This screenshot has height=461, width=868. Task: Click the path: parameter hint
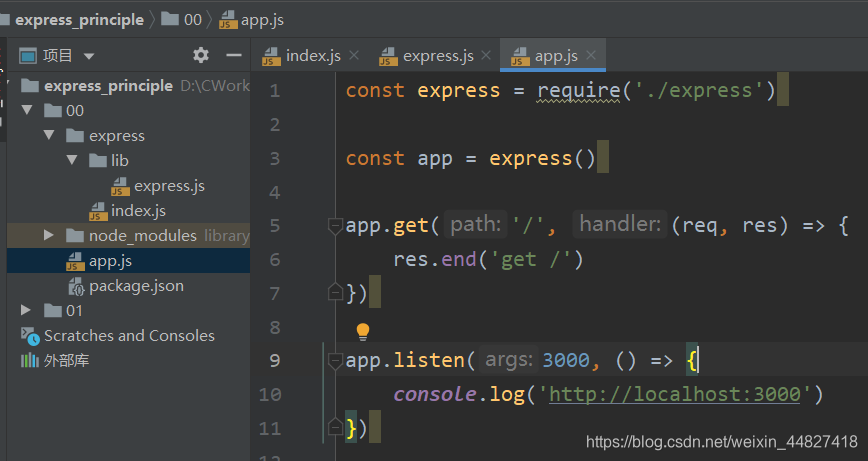point(476,224)
